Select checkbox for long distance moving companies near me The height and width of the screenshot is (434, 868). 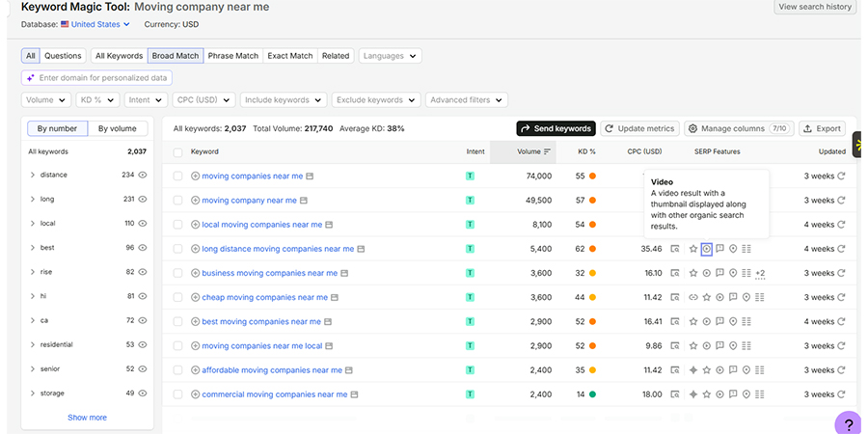(177, 249)
